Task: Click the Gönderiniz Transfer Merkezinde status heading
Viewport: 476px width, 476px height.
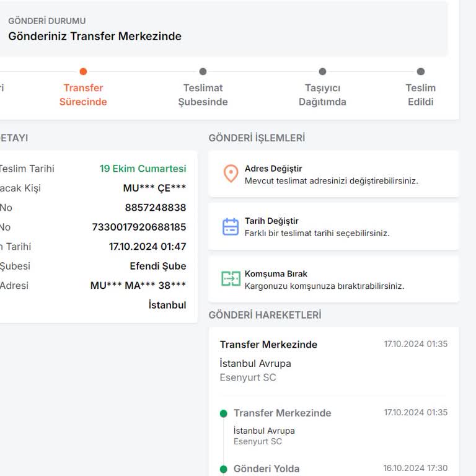Action: click(x=95, y=36)
